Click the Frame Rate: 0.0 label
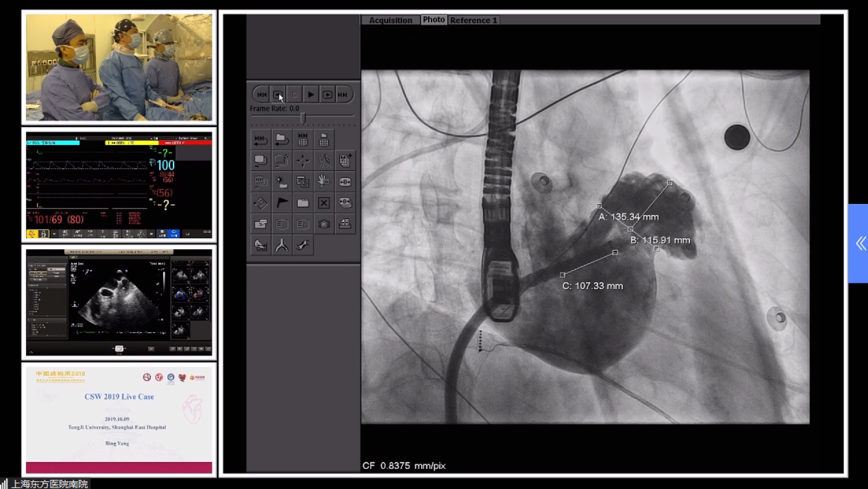 tap(274, 108)
